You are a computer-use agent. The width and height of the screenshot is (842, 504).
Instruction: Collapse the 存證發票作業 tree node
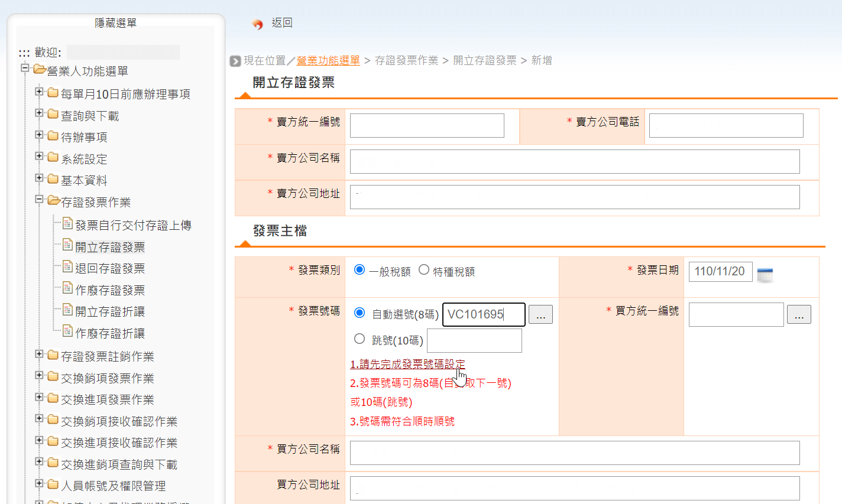(39, 200)
